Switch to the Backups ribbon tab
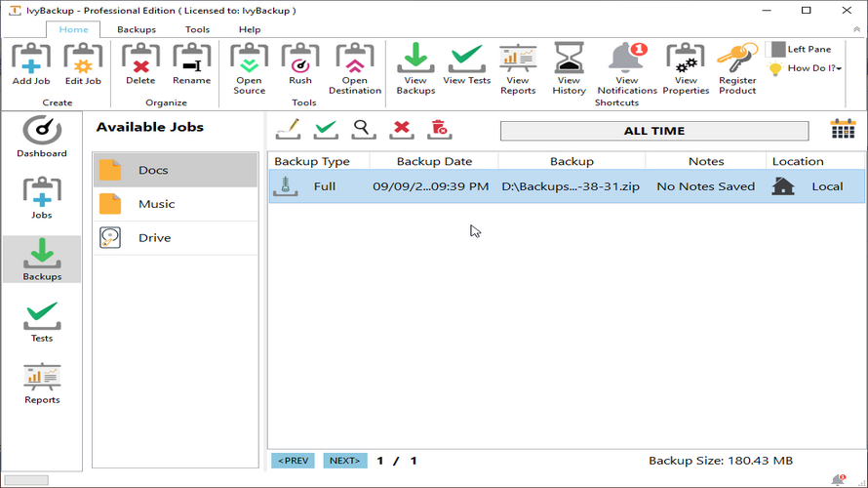This screenshot has height=488, width=868. [137, 30]
